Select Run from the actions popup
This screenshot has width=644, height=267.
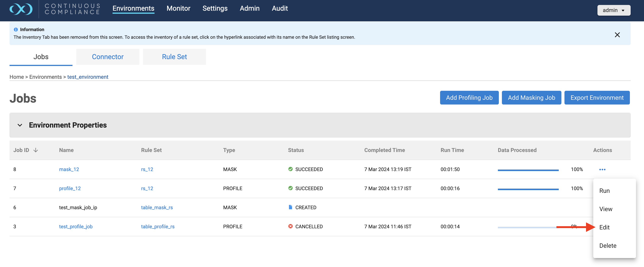tap(604, 191)
